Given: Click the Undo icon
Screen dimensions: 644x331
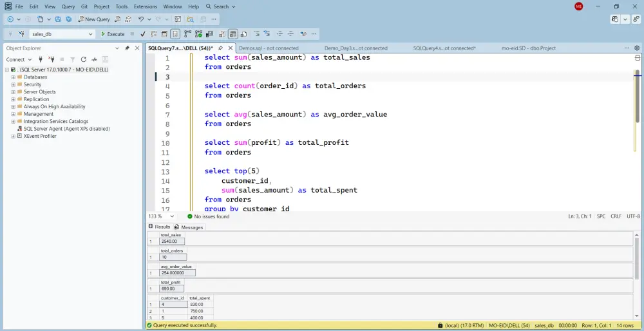Looking at the screenshot, I should 141,19.
